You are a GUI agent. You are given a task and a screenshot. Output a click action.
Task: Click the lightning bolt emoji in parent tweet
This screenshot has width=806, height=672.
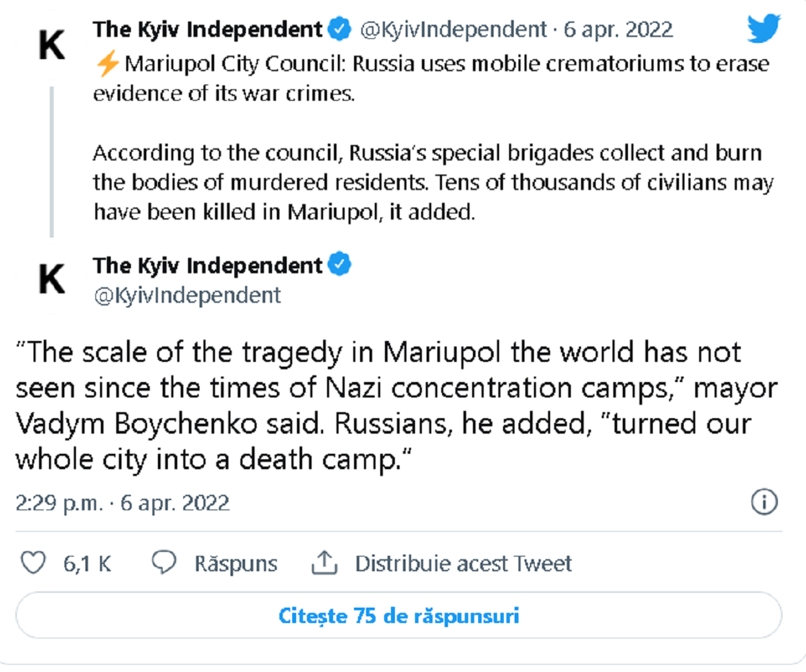(x=107, y=65)
